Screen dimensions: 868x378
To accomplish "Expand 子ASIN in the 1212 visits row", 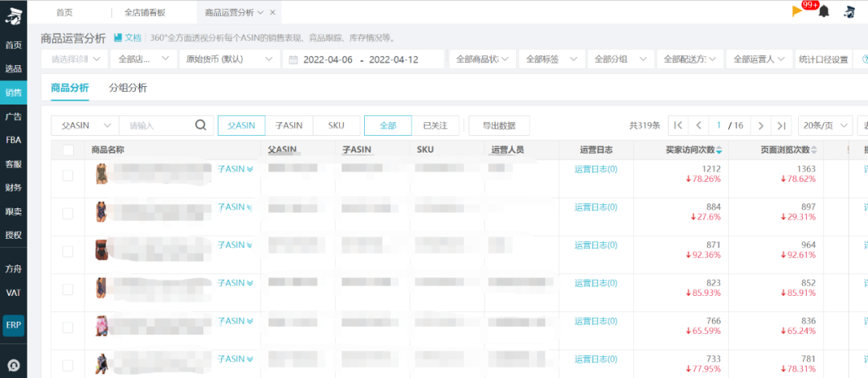I will tap(235, 169).
